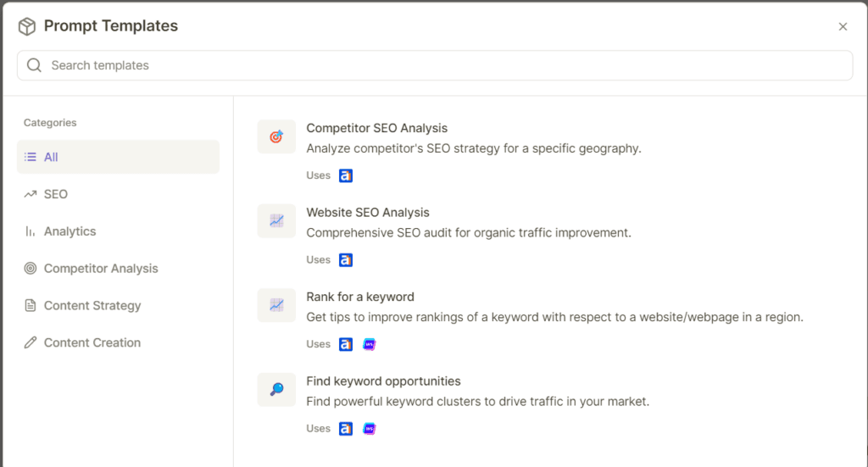Open the Find keyword opportunities template title
Viewport: 868px width, 467px height.
(383, 381)
